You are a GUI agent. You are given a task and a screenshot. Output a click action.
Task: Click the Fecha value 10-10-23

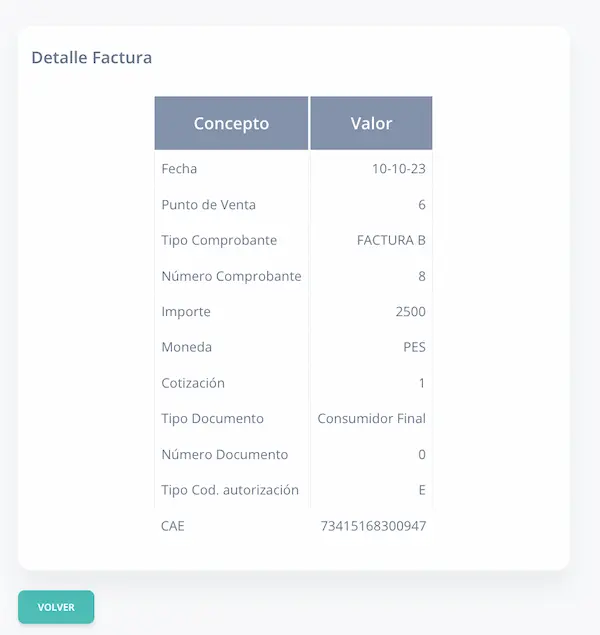pos(398,169)
